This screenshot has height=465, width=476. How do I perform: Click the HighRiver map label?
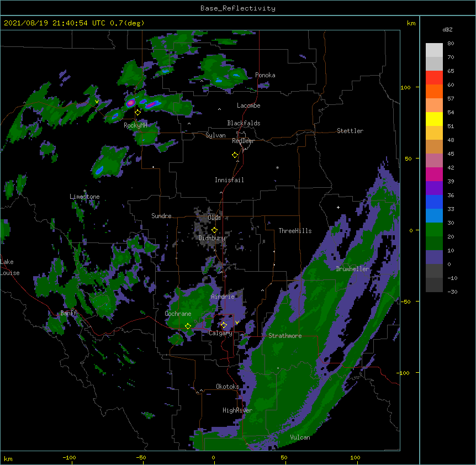237,410
